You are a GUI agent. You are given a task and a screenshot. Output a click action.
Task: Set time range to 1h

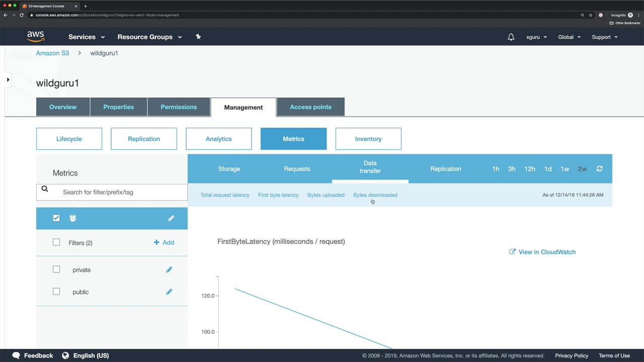coord(496,169)
